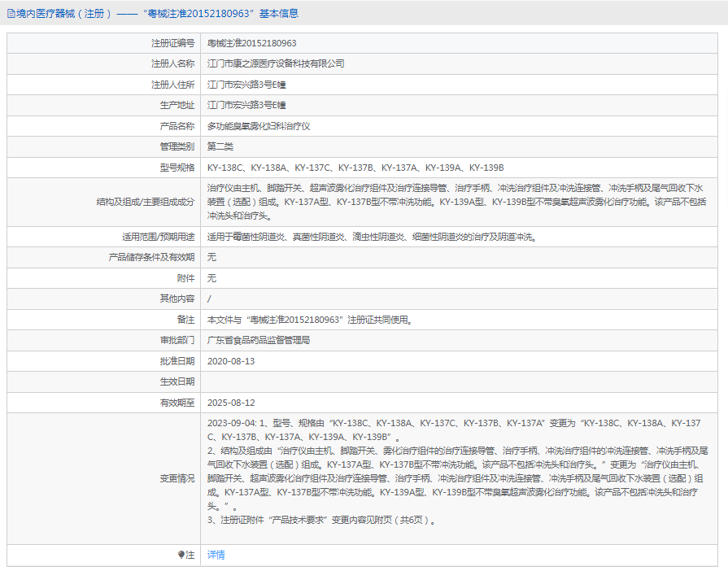
Task: Open the 详情 link
Action: tap(216, 555)
